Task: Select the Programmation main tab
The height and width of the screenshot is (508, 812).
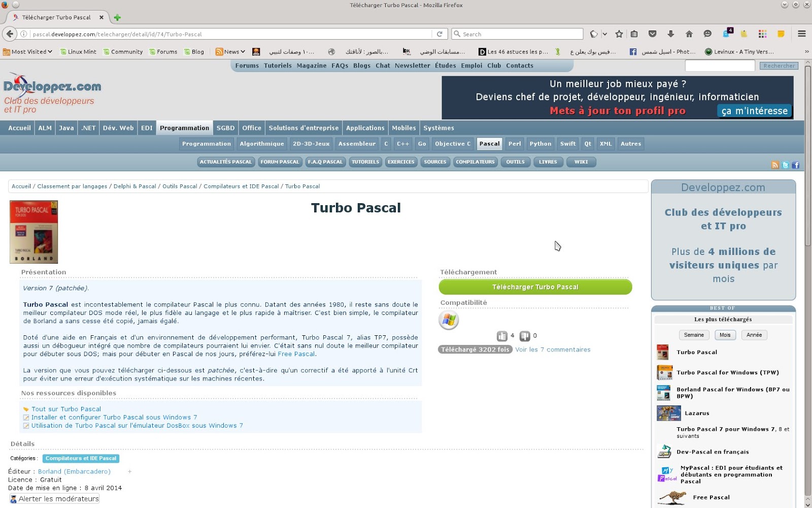Action: click(184, 128)
